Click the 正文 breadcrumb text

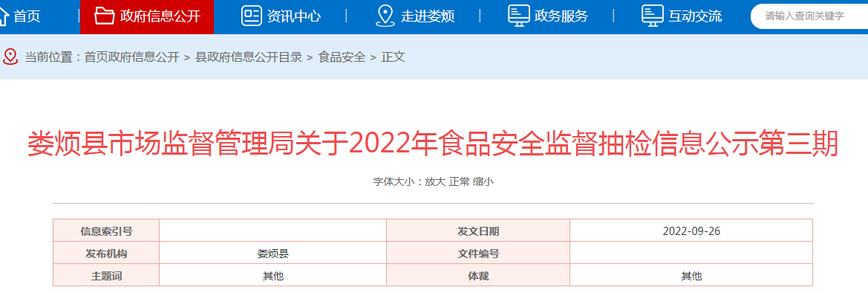coord(393,57)
